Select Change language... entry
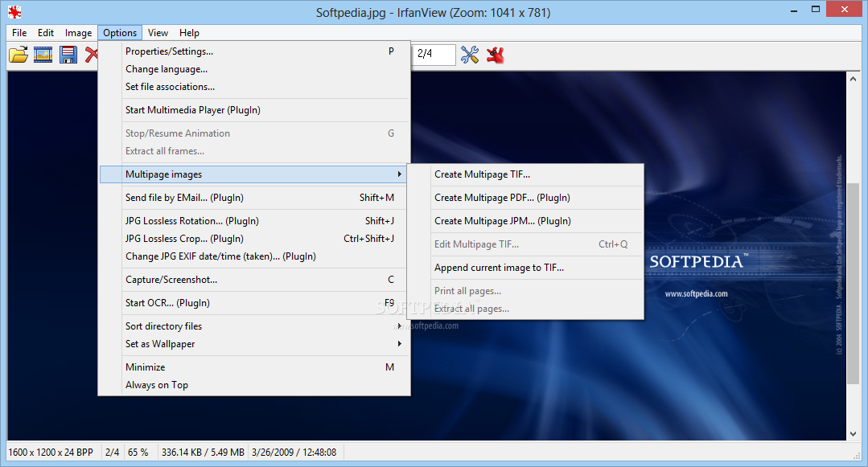This screenshot has width=868, height=467. click(255, 69)
